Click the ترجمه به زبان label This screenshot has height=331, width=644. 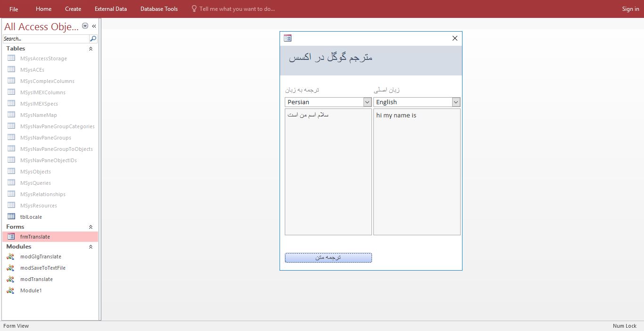[302, 90]
